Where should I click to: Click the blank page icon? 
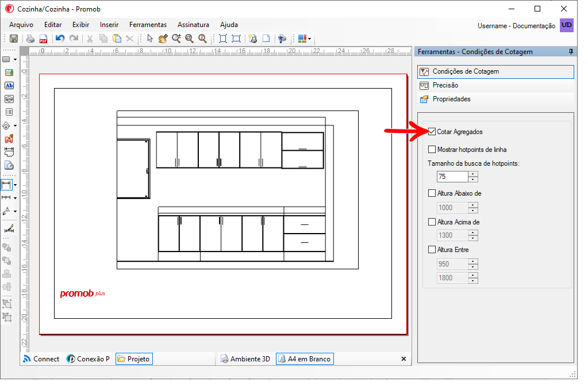tap(266, 39)
